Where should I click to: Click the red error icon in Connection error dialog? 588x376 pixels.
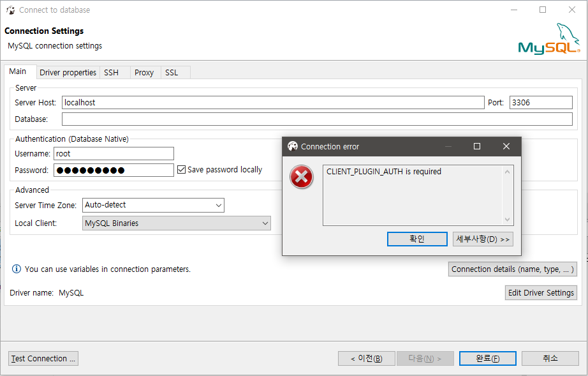pyautogui.click(x=302, y=177)
